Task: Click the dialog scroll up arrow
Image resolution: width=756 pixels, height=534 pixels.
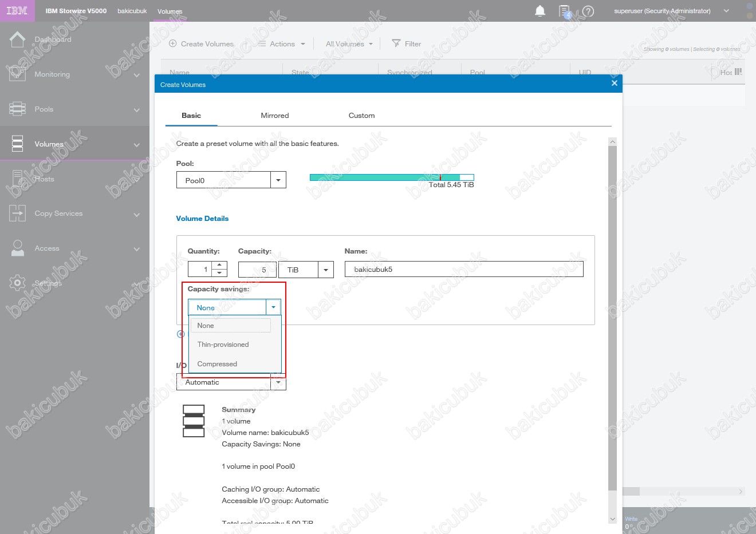Action: click(x=612, y=141)
